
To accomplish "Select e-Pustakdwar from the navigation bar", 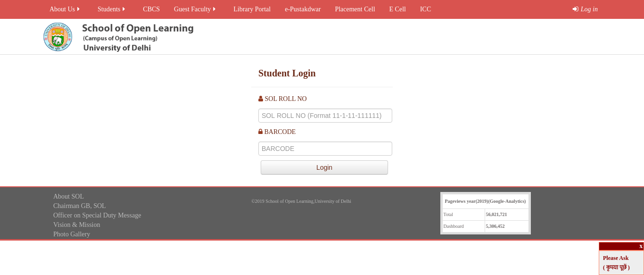I will pos(303,9).
